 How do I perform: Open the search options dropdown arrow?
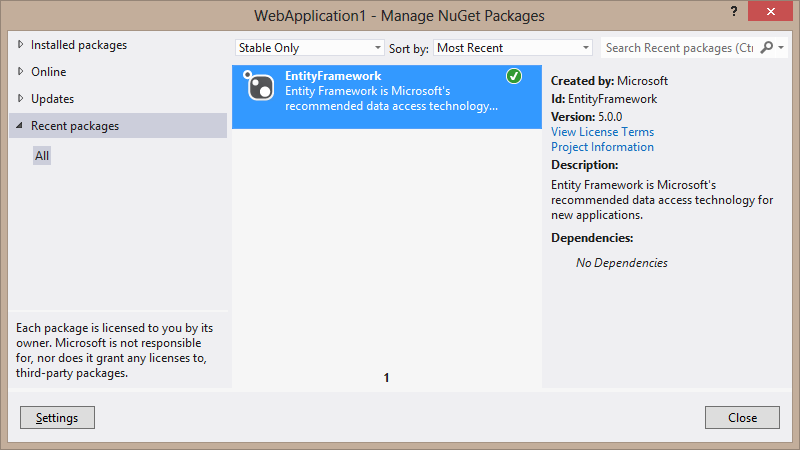[781, 47]
